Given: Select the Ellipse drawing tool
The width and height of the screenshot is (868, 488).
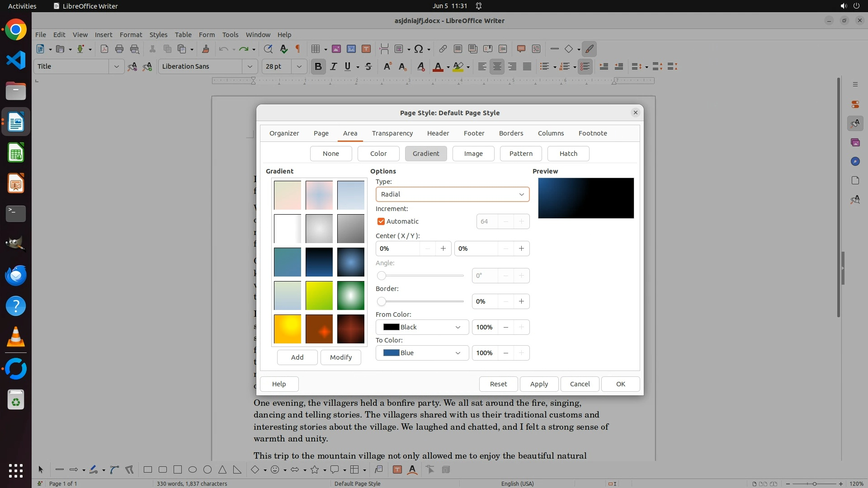Looking at the screenshot, I should pos(193,469).
